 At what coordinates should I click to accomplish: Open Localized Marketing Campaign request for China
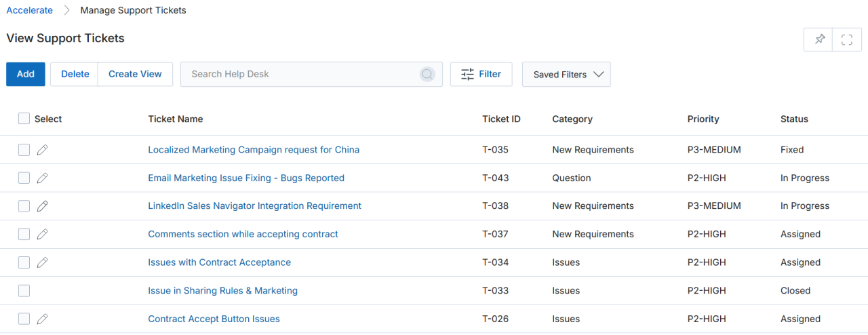pos(254,150)
